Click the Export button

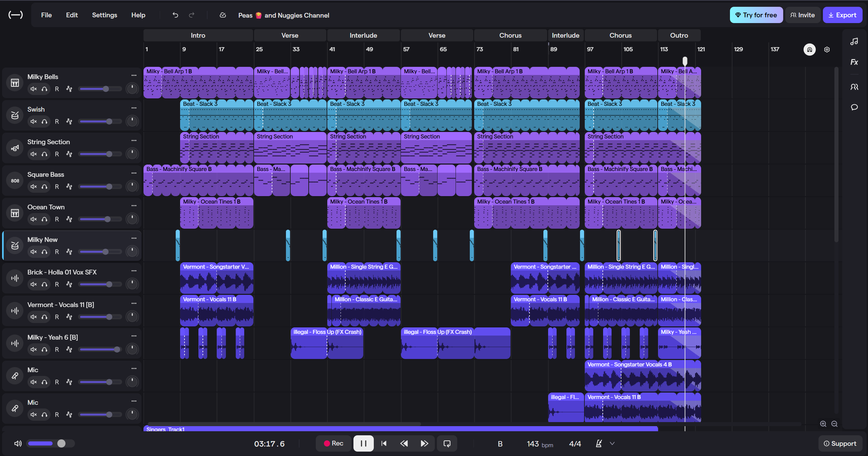point(842,15)
